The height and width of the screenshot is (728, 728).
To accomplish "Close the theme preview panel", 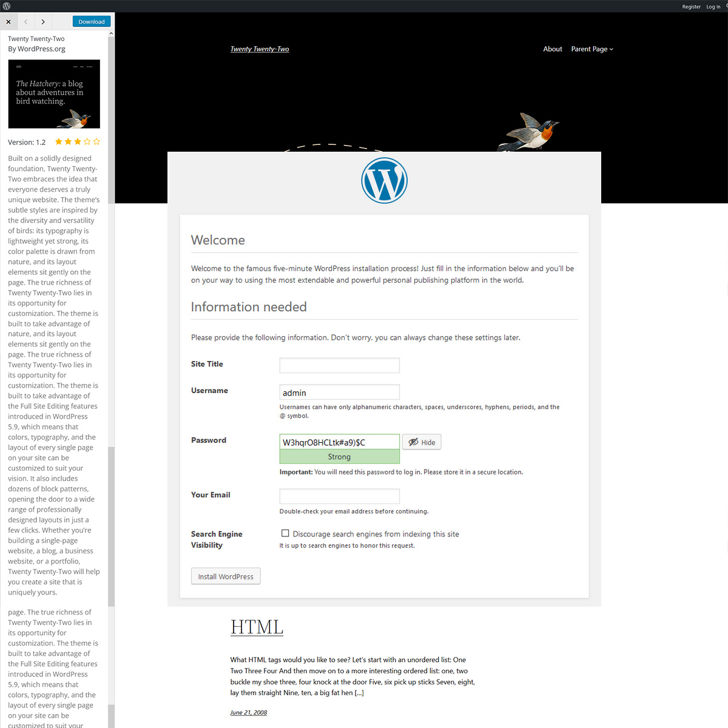I will coord(8,22).
